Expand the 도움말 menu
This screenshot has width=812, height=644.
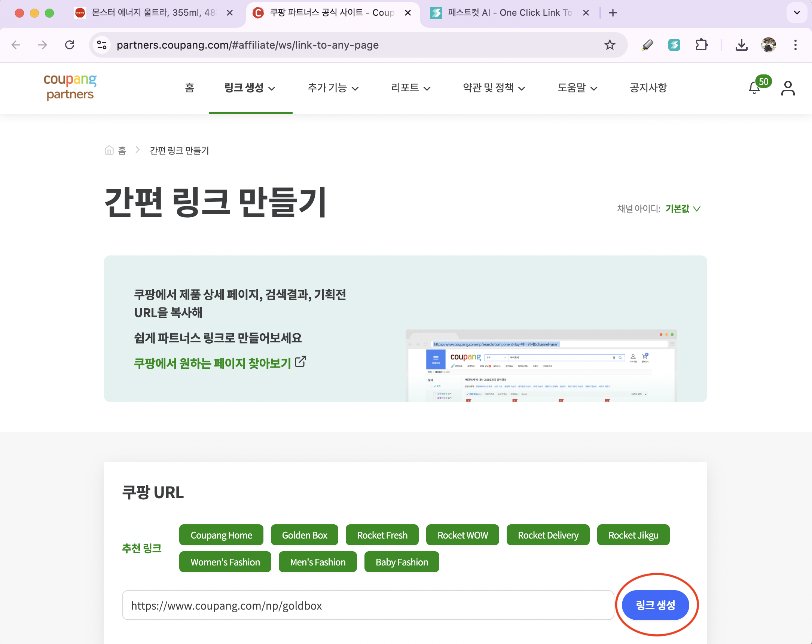(577, 88)
